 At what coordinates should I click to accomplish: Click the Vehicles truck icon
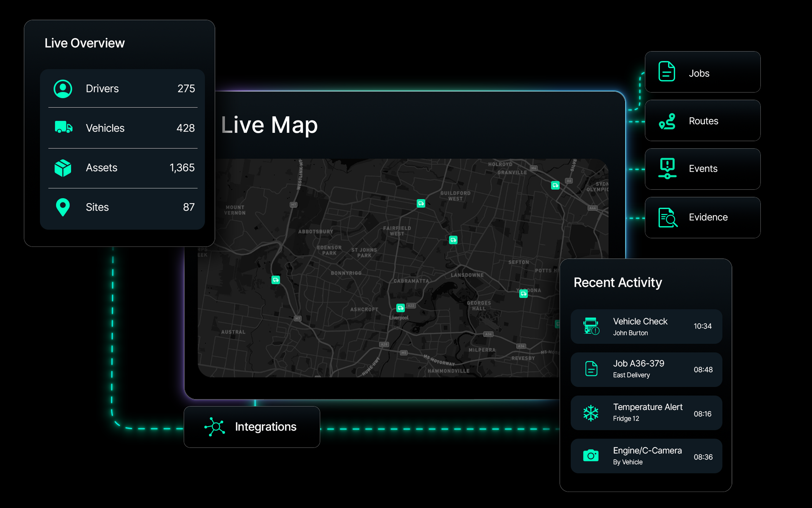63,127
